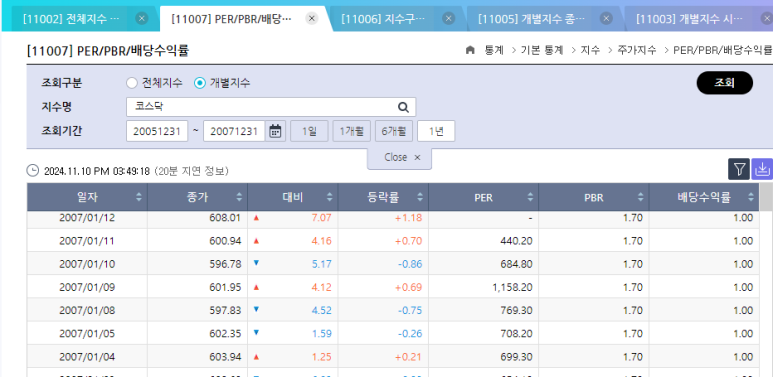
Task: Select the [11007] PER/PBR/배당 tab
Action: 231,19
